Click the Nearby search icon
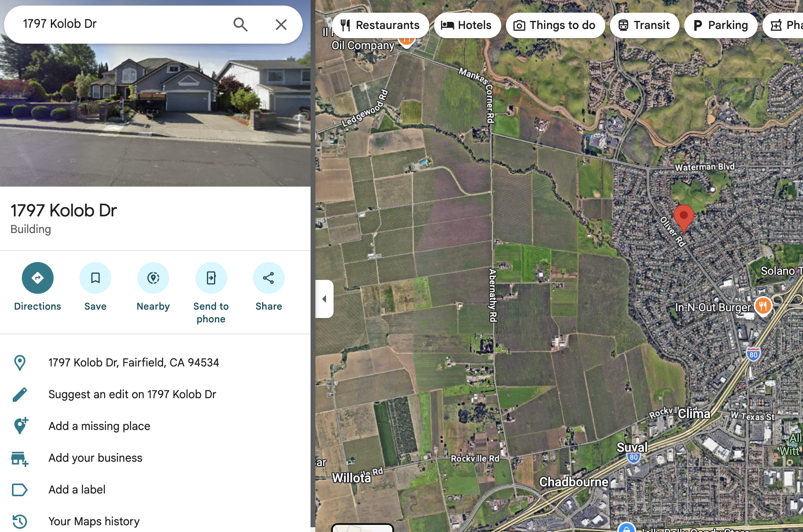This screenshot has height=532, width=803. coord(153,278)
